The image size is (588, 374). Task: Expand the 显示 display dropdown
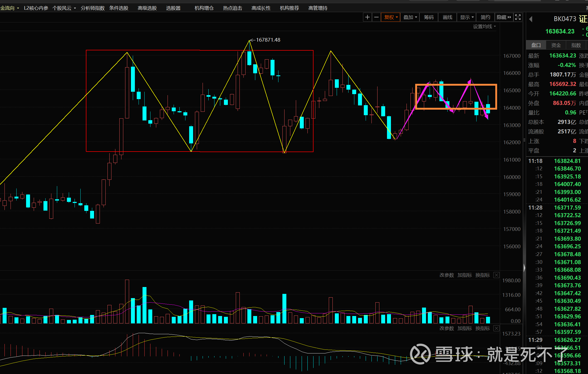point(467,17)
